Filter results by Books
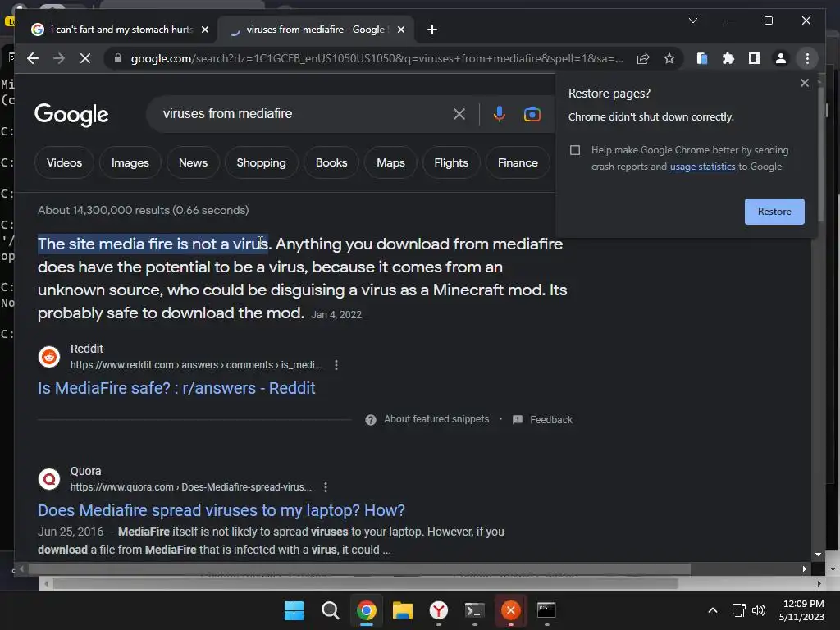Viewport: 840px width, 630px height. (x=331, y=162)
